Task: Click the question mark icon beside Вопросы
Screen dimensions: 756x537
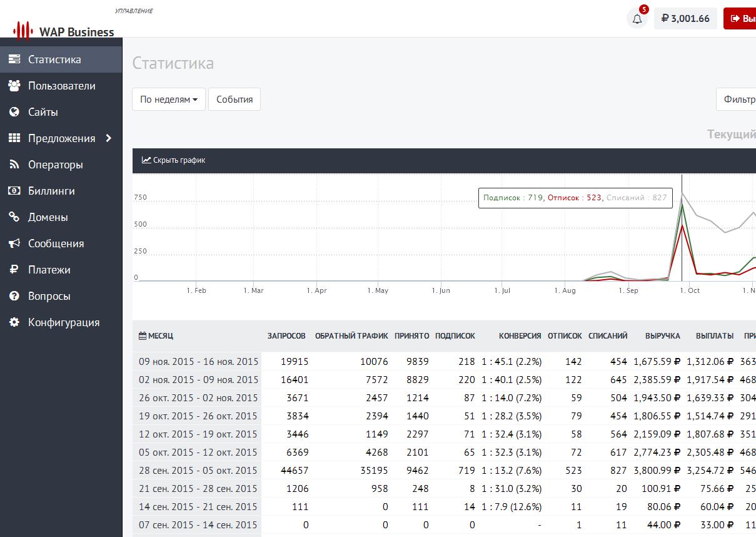Action: 14,296
